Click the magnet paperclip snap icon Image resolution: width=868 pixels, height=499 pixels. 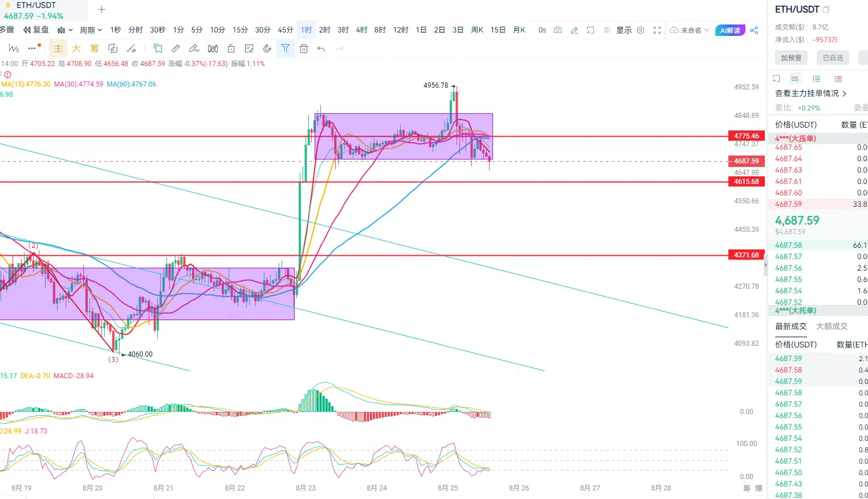(267, 48)
